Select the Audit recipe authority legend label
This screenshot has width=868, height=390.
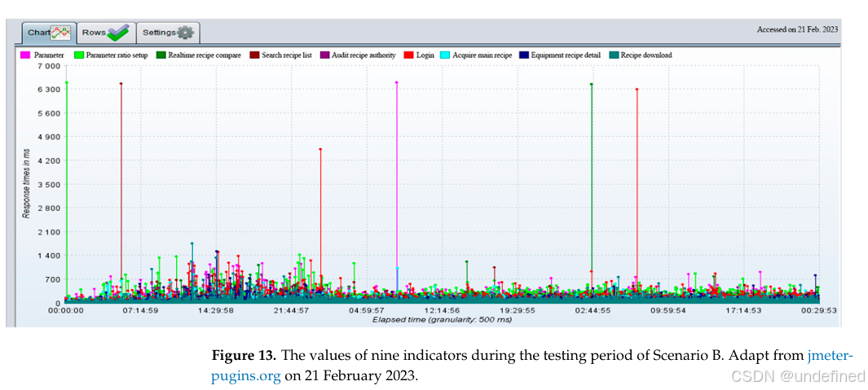click(x=364, y=55)
